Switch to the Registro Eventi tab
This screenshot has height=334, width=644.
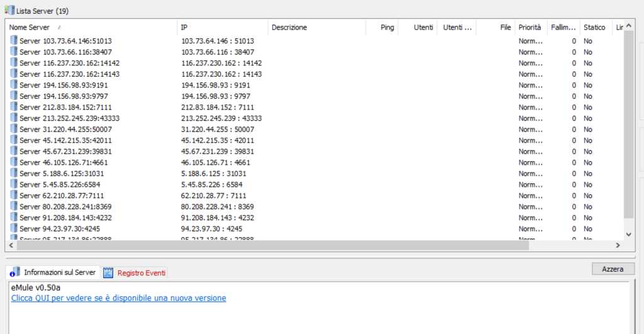135,273
